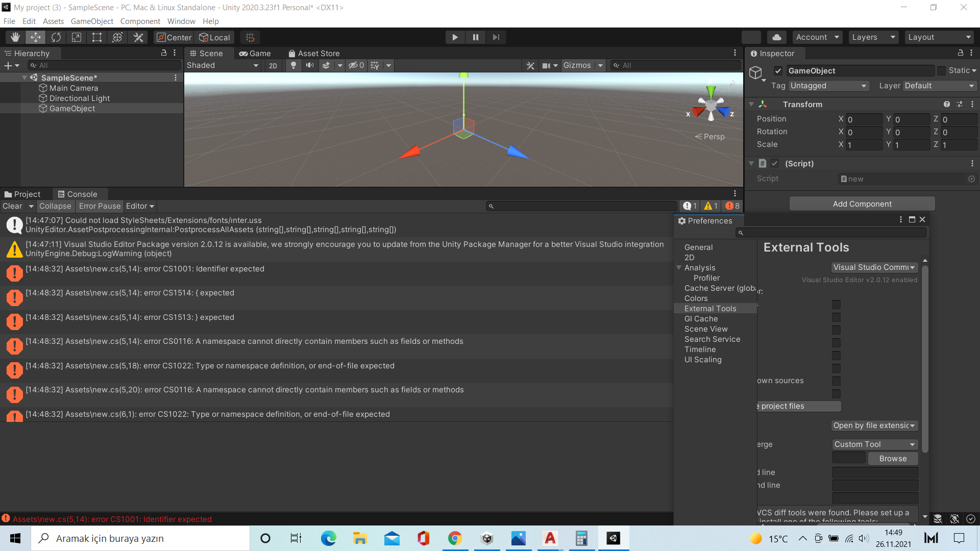
Task: Select the Rect tool
Action: pyautogui.click(x=97, y=37)
